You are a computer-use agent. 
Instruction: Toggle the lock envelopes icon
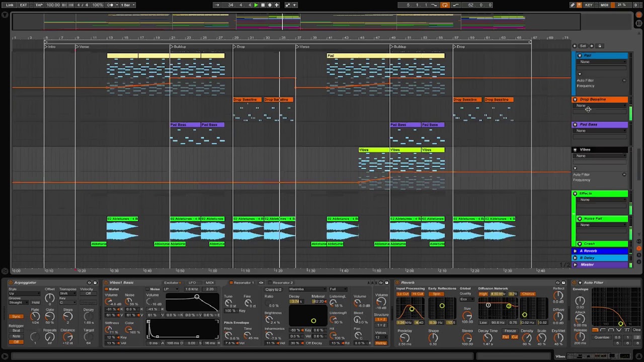click(599, 46)
